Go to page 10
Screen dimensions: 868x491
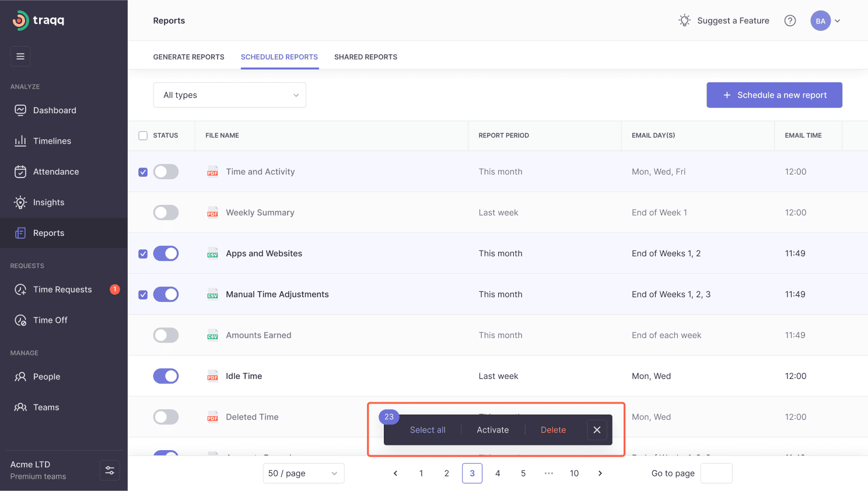574,473
